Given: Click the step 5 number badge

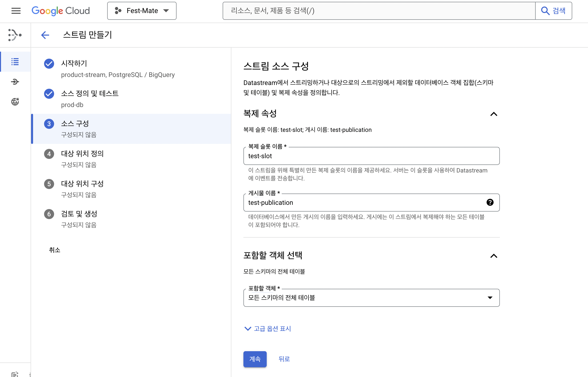Looking at the screenshot, I should pos(49,184).
